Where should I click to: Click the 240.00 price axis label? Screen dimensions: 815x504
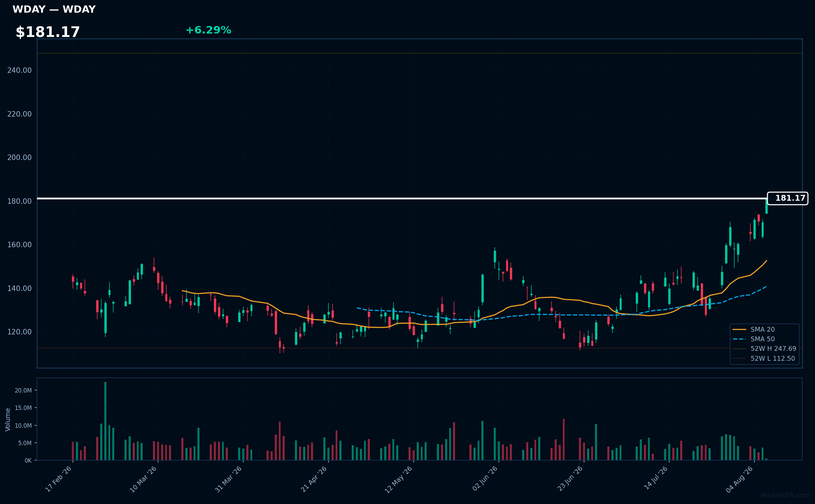[x=20, y=70]
